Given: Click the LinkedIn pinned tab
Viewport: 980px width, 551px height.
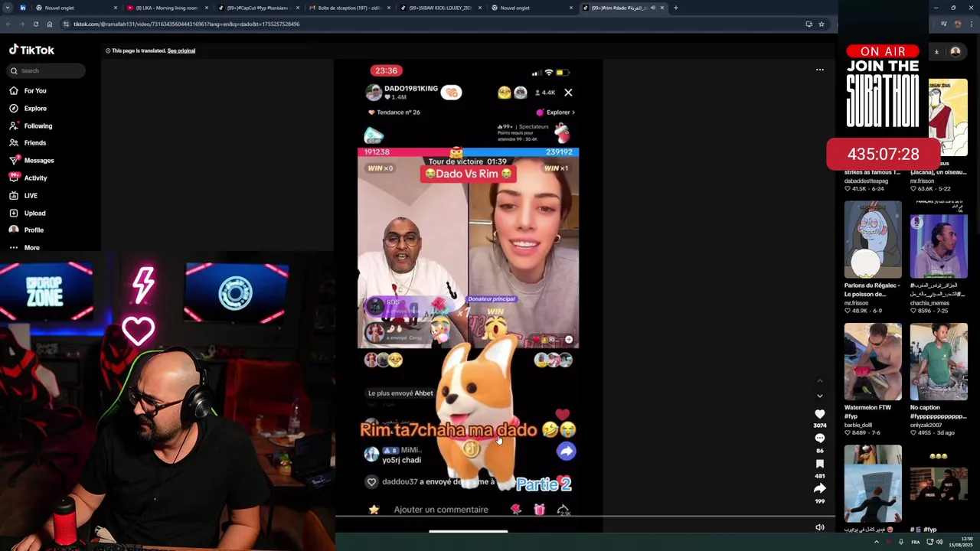Looking at the screenshot, I should click(x=22, y=8).
